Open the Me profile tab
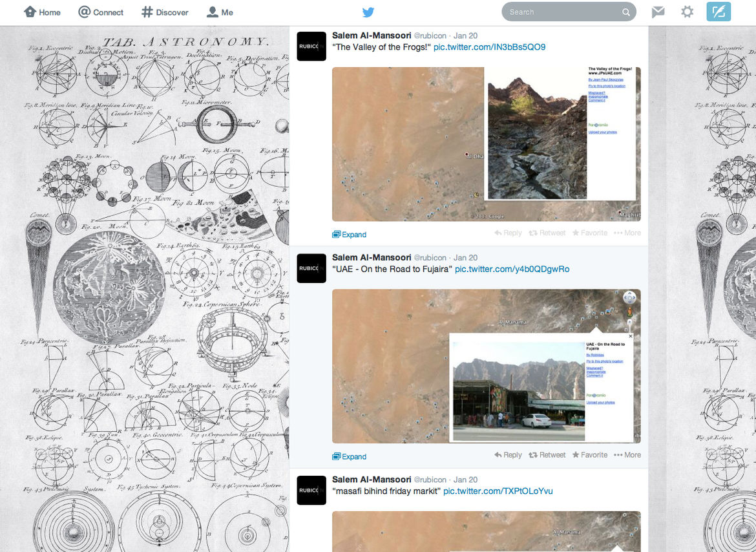 click(220, 12)
